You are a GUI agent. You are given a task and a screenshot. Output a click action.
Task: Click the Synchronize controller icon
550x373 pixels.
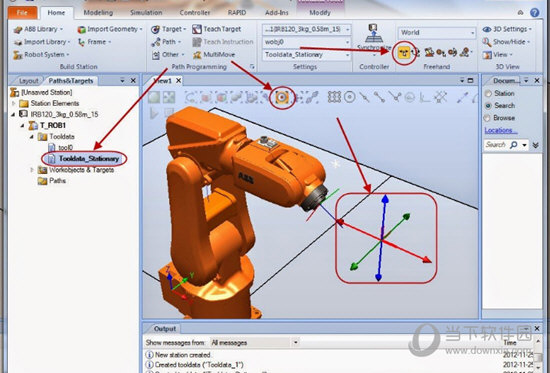click(373, 33)
